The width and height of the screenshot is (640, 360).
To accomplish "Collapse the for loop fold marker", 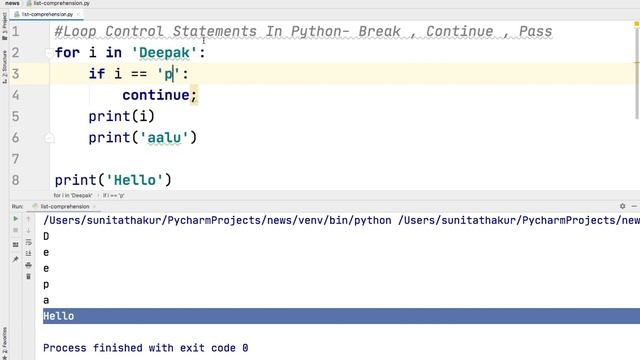I will [x=49, y=53].
